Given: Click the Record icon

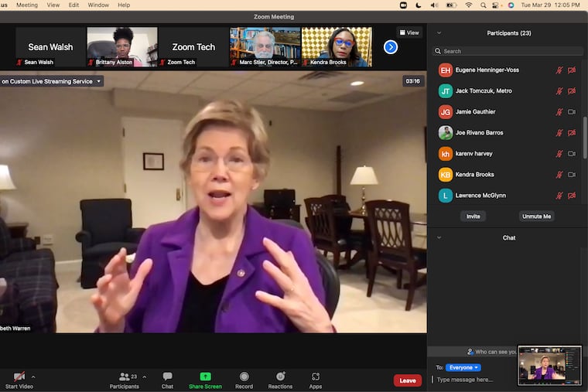Looking at the screenshot, I should 244,377.
